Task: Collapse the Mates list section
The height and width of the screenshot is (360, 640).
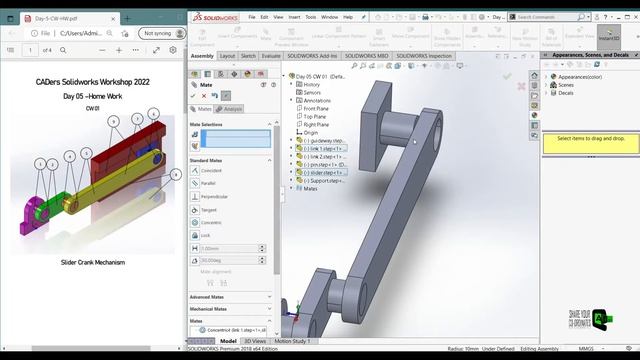Action: (269, 321)
